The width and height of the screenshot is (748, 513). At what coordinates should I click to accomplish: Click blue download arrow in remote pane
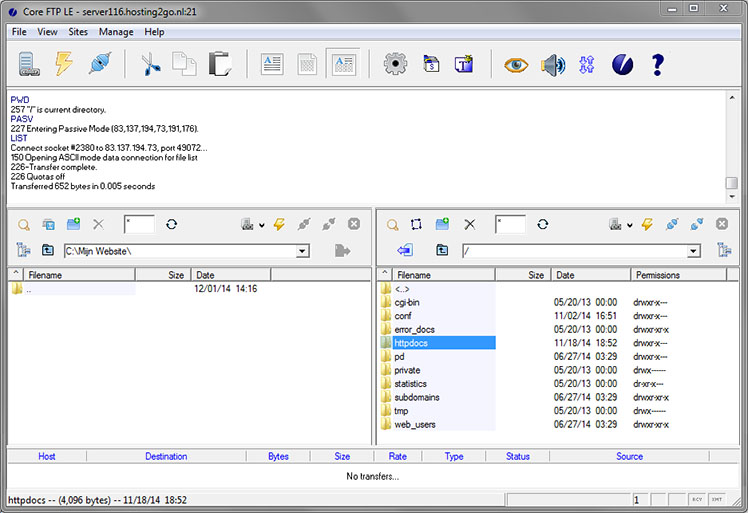coord(405,250)
